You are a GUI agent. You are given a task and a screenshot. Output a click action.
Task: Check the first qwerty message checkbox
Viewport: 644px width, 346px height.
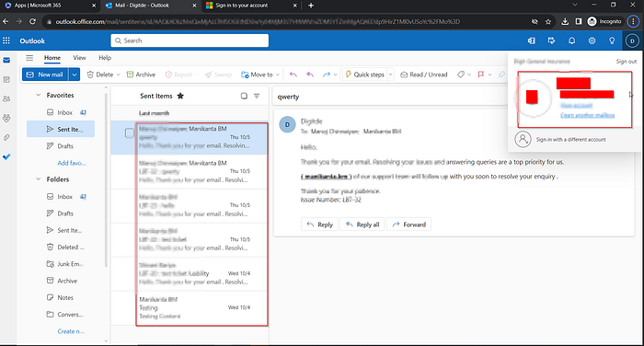[130, 133]
